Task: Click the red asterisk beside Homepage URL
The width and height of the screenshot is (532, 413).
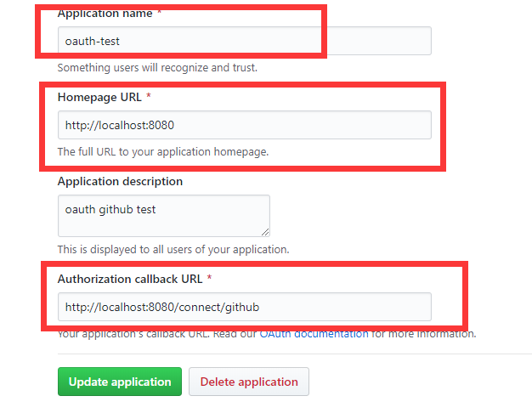Action: [148, 96]
